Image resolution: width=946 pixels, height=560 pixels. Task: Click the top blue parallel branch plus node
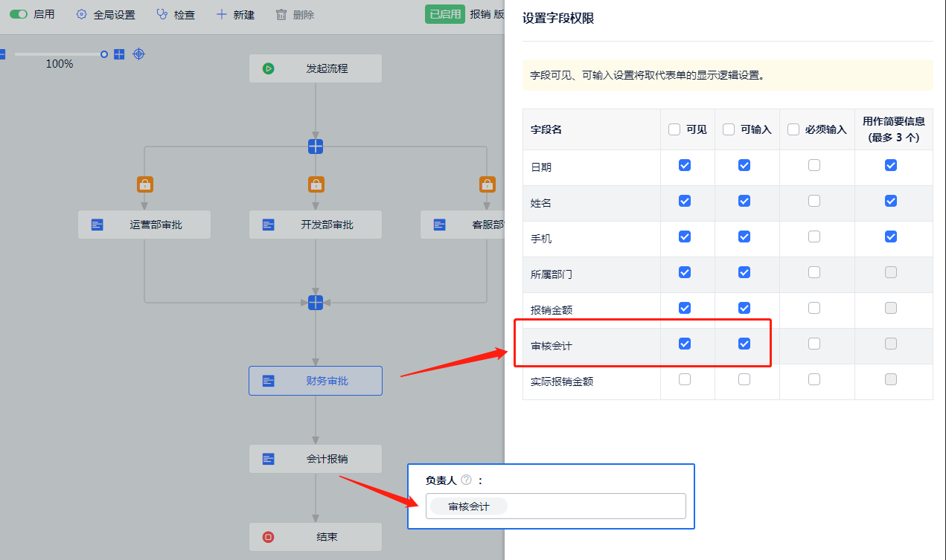316,147
